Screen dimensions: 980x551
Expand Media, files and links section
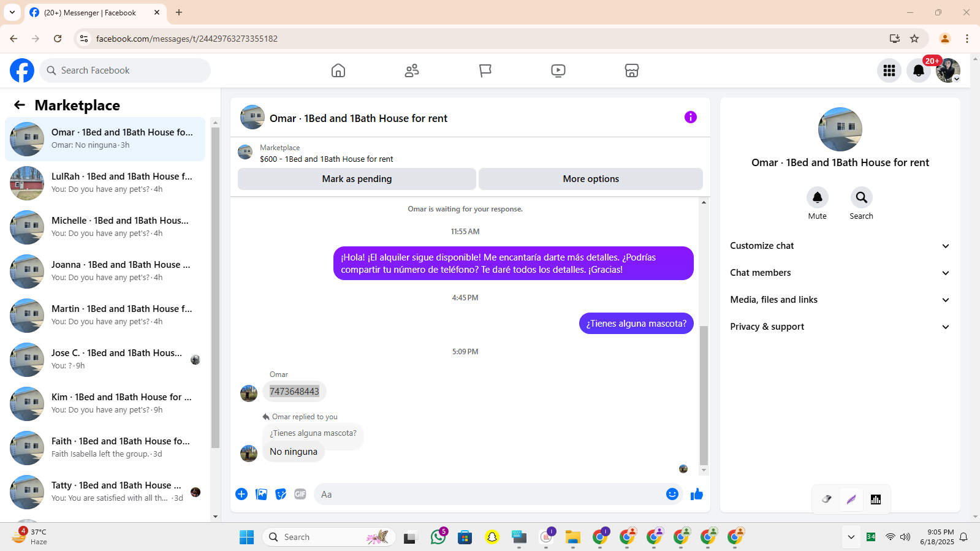tap(840, 300)
